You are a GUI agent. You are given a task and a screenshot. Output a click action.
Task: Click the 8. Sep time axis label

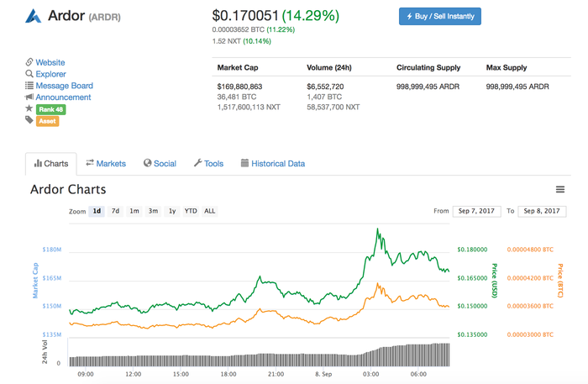323,374
